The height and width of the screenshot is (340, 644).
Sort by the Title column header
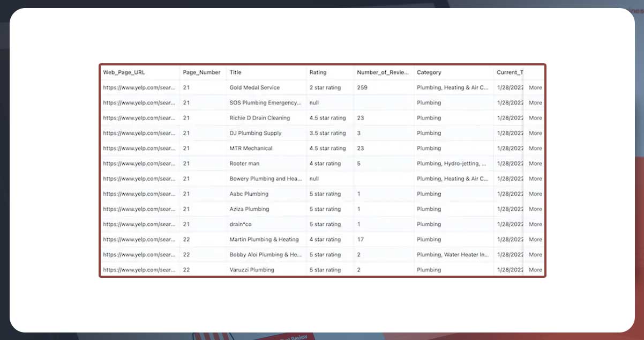coord(235,72)
